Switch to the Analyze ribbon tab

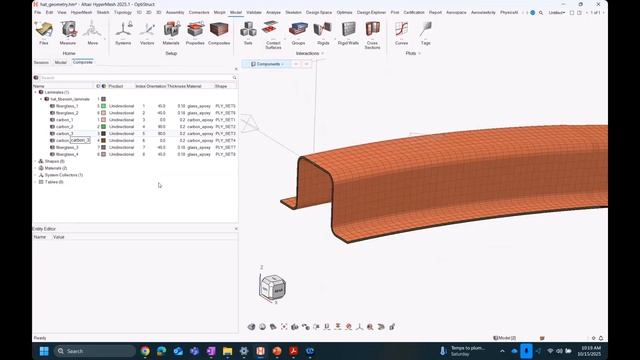pyautogui.click(x=273, y=13)
